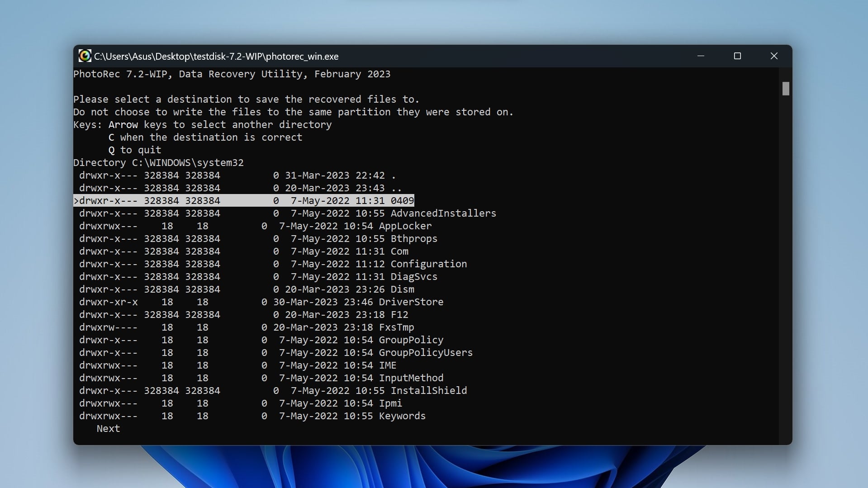868x488 pixels.
Task: Select the GroupPolicyUsers directory
Action: (275, 353)
